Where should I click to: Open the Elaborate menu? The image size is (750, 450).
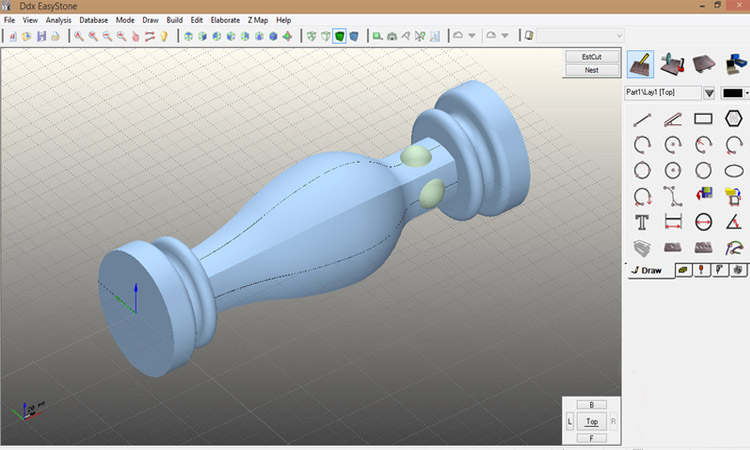(225, 20)
